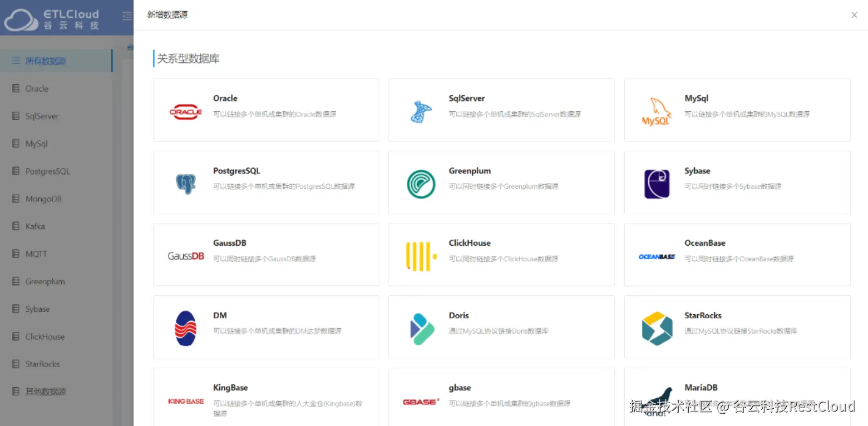Click the 新增数据源 dialog title
Screen dimensions: 868x426
167,15
